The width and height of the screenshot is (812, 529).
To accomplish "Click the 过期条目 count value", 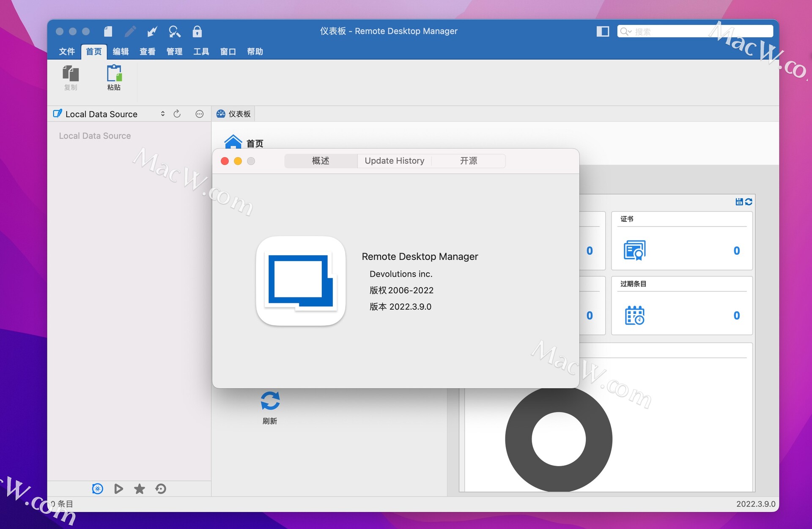I will pyautogui.click(x=737, y=315).
